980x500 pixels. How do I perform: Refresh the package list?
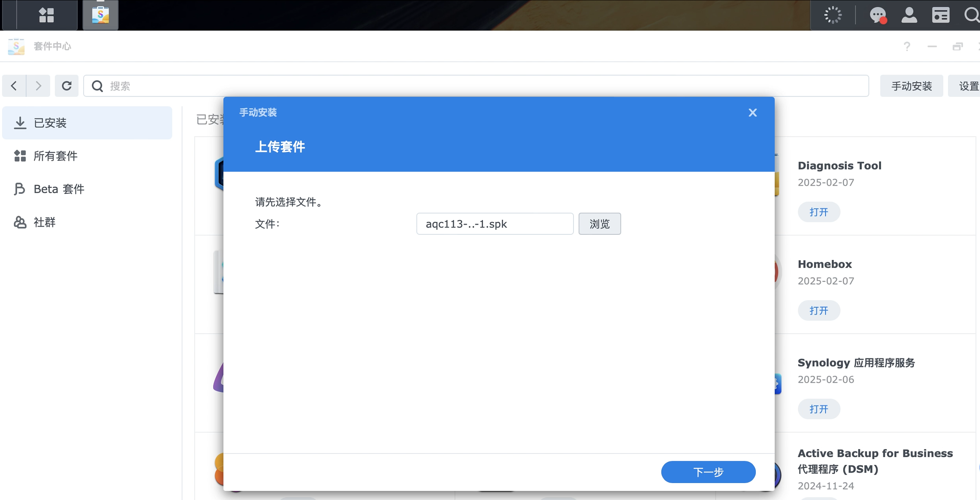tap(67, 86)
